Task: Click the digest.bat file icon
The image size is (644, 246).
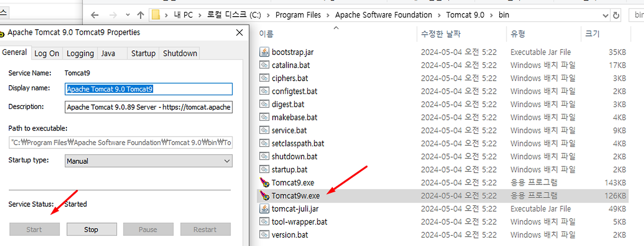Action: point(265,104)
